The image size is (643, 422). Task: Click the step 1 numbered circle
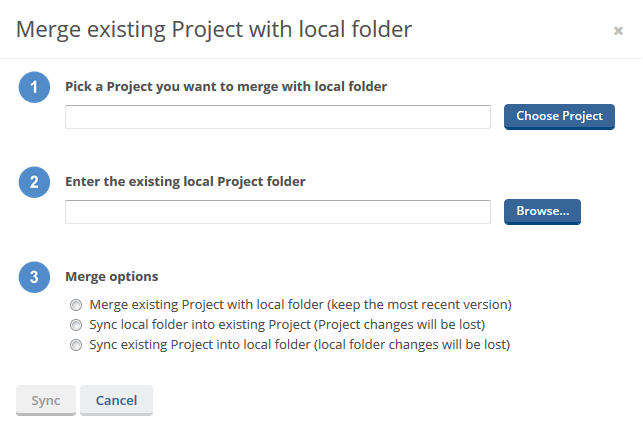(34, 87)
